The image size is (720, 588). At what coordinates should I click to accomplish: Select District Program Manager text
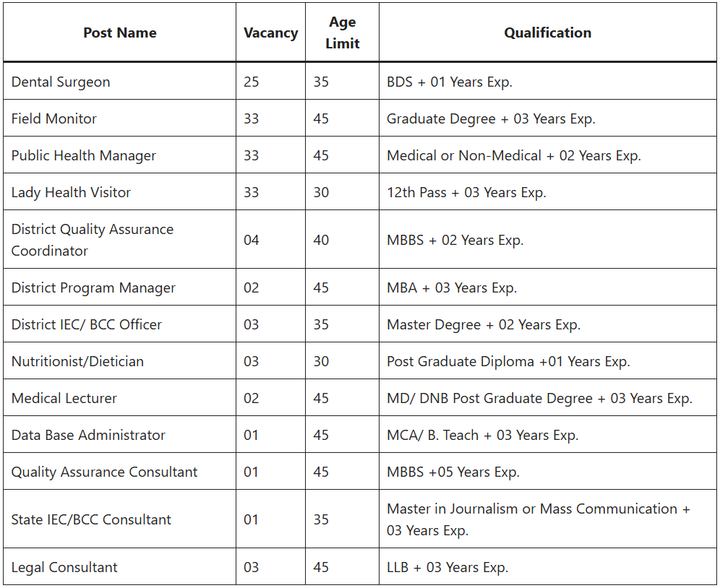pos(93,287)
